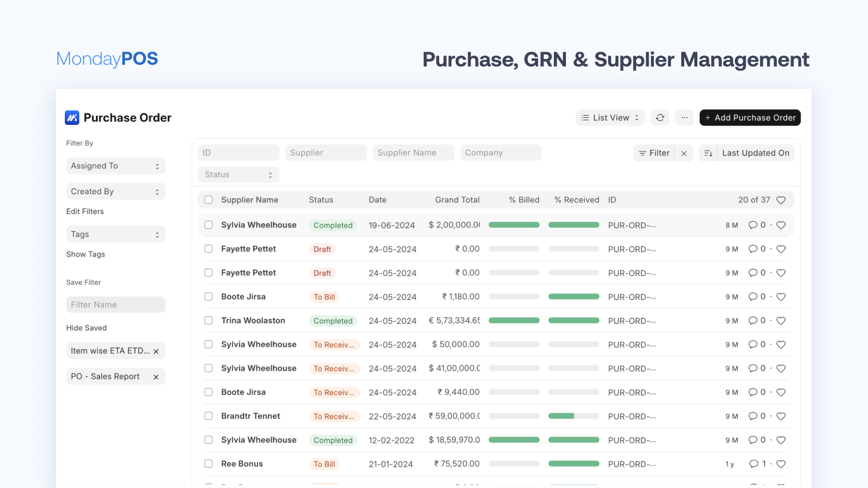This screenshot has height=488, width=868.
Task: Remove the PO - Sales Report saved filter
Action: coord(156,377)
